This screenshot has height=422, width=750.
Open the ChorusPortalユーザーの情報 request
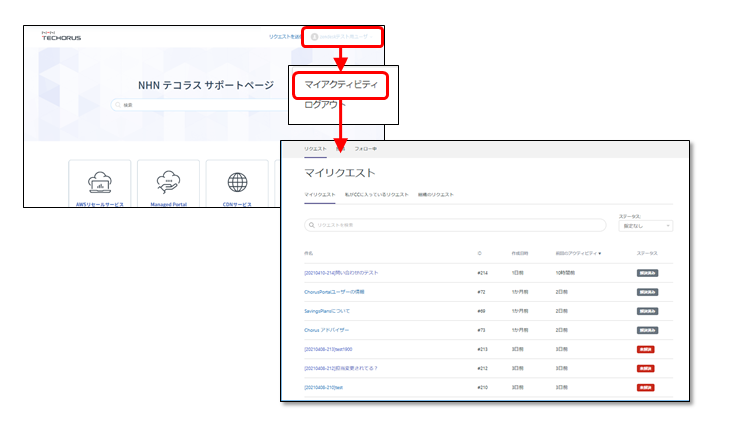(x=334, y=292)
